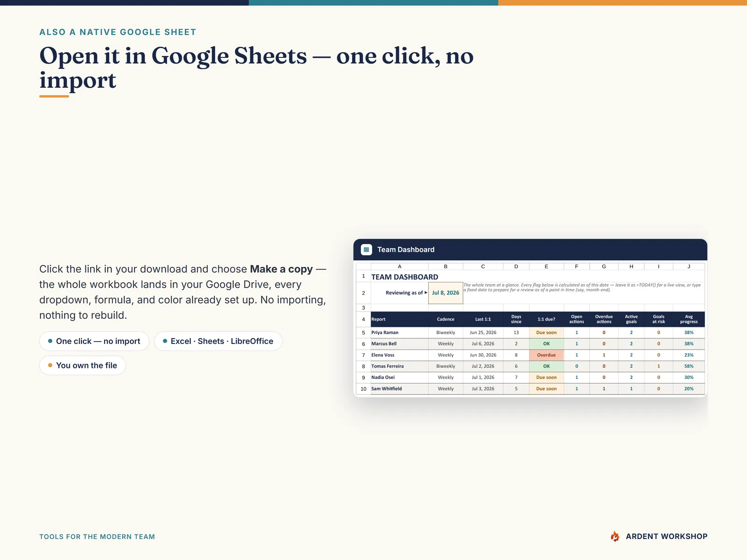Select the 'TEAM DASHBOARD' heading cell
This screenshot has width=747, height=560.
[x=405, y=277]
